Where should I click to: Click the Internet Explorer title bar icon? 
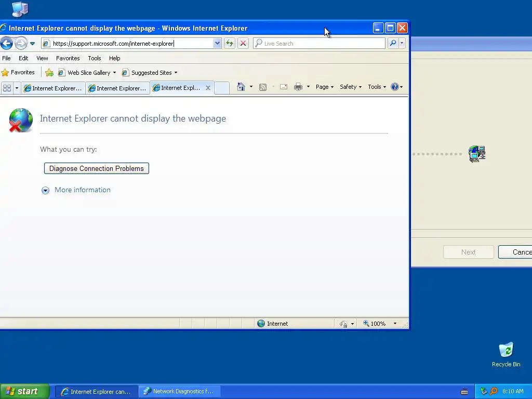[4, 28]
